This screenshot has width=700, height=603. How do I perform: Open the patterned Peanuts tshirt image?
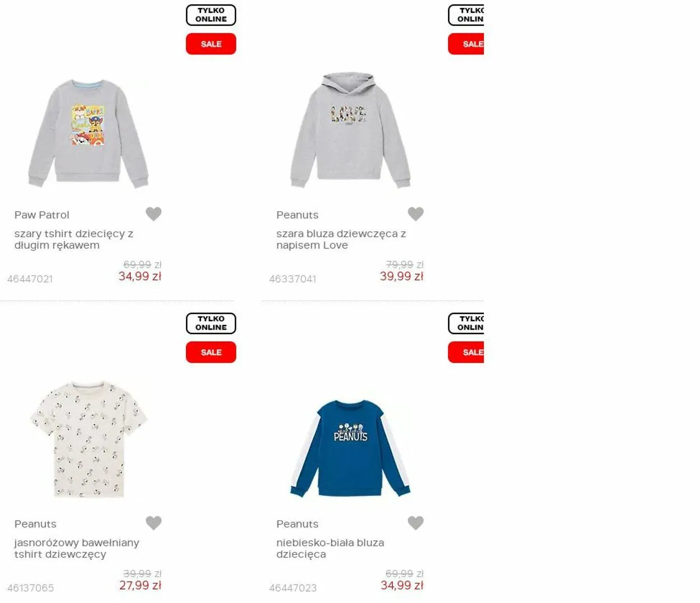(88, 440)
